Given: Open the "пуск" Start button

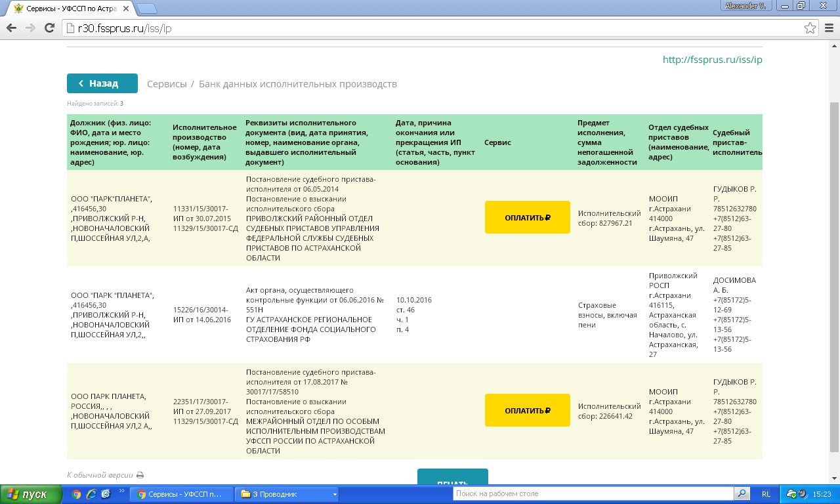Looking at the screenshot, I should coord(31,494).
